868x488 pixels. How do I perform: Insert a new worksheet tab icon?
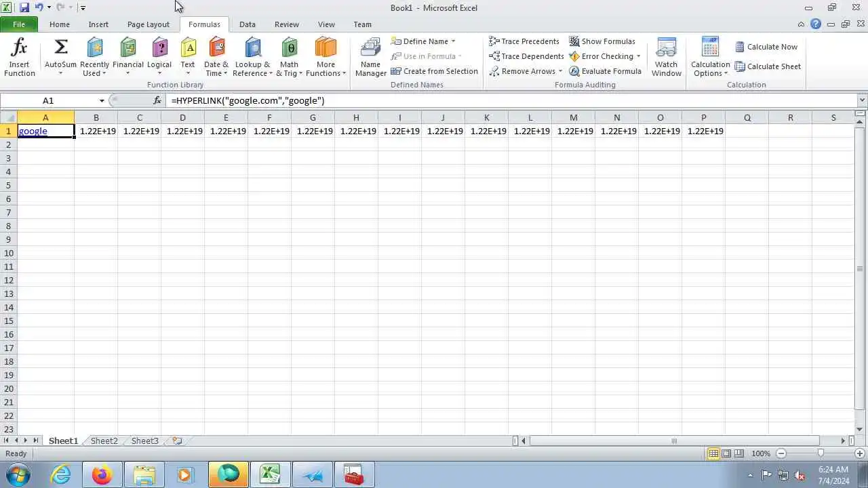177,441
